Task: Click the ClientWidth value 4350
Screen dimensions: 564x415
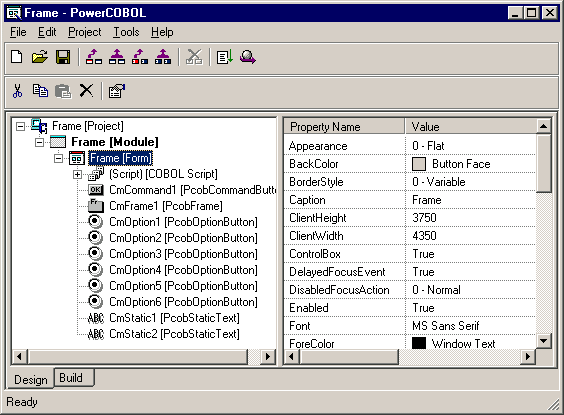Action: click(424, 236)
